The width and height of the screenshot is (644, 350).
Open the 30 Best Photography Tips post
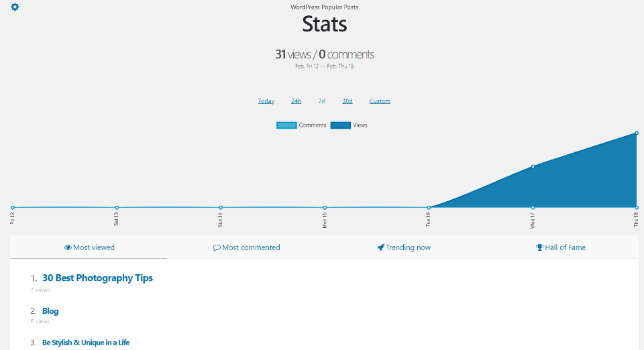point(97,278)
